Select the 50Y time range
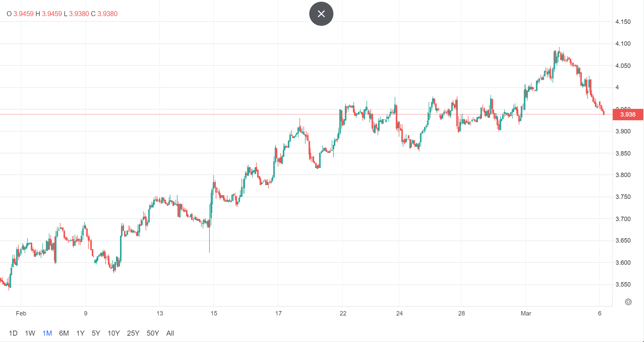This screenshot has width=644, height=342. [153, 333]
